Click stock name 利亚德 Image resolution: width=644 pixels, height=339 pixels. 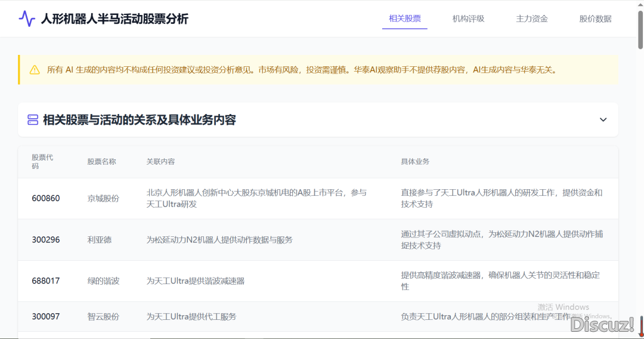[x=100, y=240]
